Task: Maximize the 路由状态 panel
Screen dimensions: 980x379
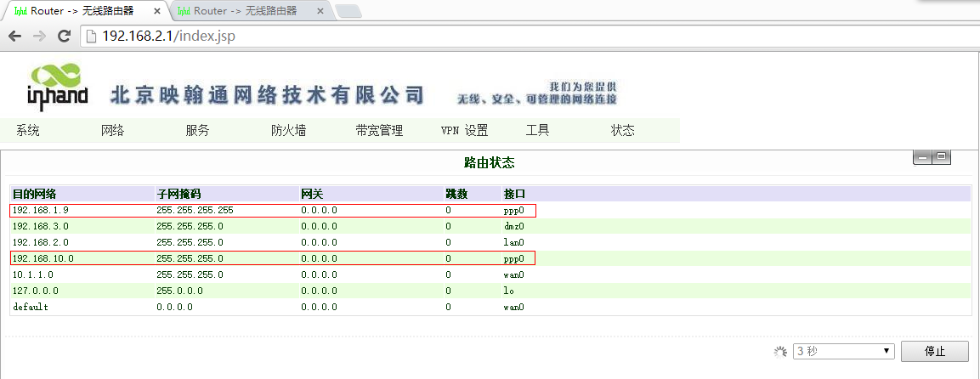Action: 943,157
